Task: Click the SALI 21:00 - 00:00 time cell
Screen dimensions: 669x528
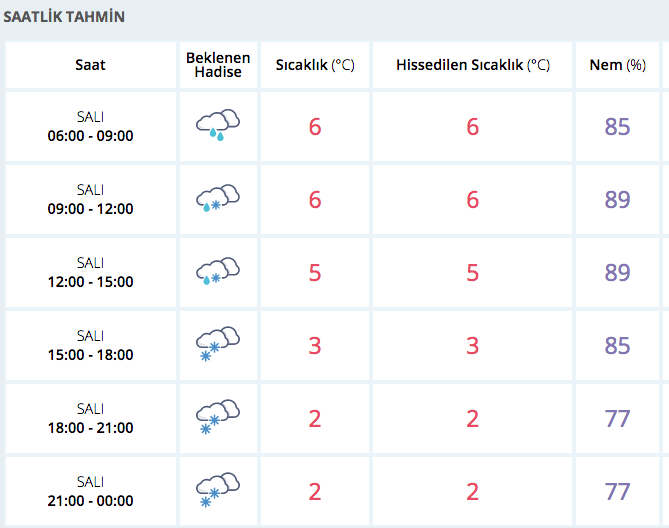Action: pos(90,492)
